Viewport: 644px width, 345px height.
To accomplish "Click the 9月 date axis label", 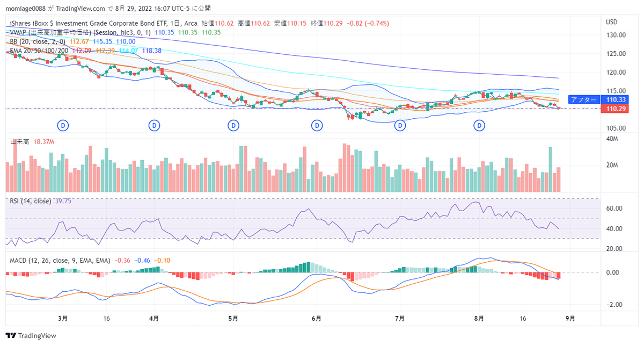I will pyautogui.click(x=570, y=318).
